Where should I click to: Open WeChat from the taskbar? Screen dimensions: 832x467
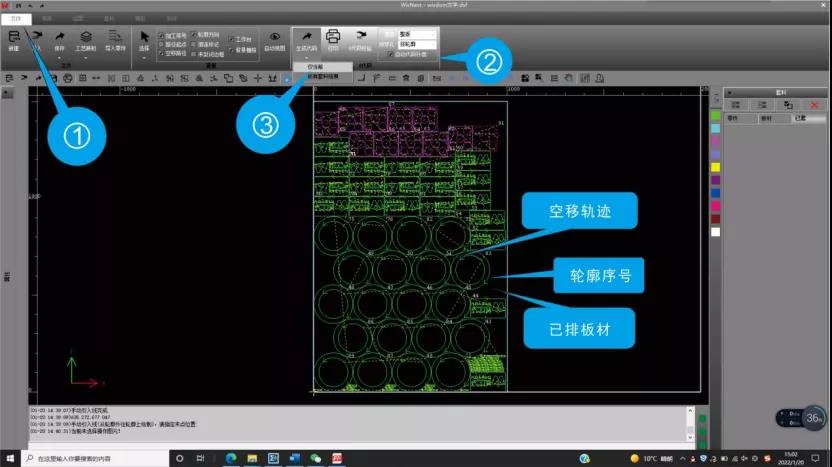316,458
